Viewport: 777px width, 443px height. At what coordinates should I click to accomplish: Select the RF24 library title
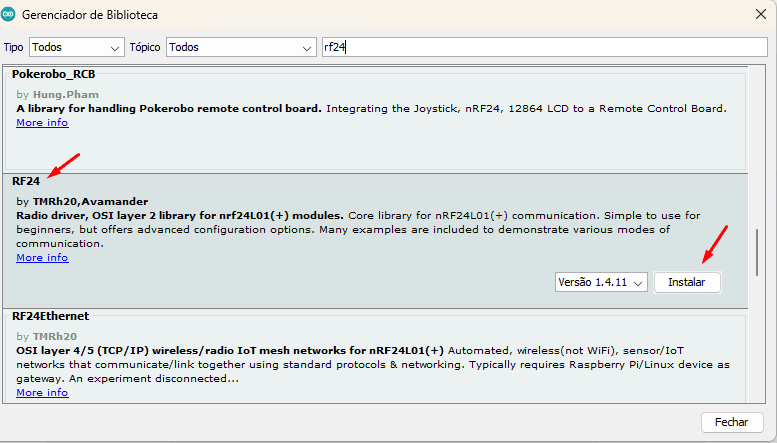[26, 181]
